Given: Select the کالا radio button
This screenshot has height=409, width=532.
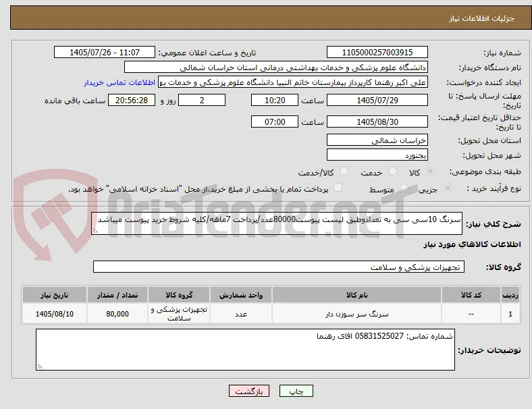Looking at the screenshot, I should 430,171.
